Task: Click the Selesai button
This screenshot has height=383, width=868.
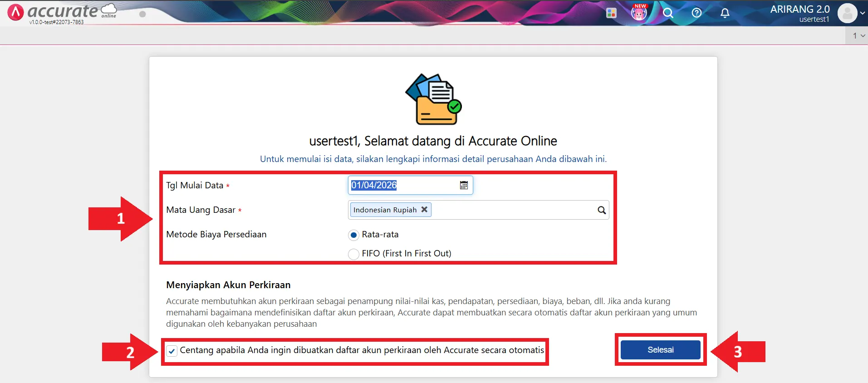Action: click(660, 350)
